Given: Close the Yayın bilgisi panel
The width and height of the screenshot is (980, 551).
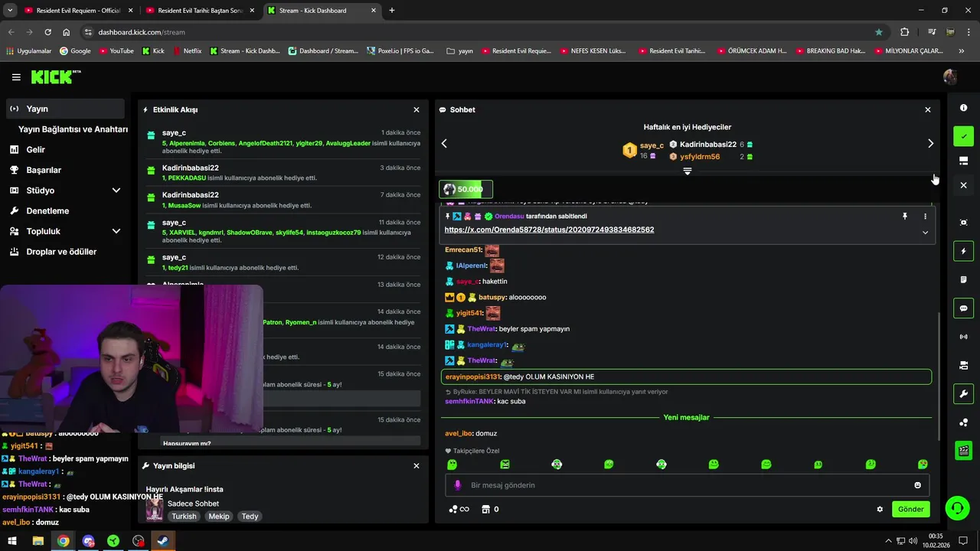Looking at the screenshot, I should 416,466.
